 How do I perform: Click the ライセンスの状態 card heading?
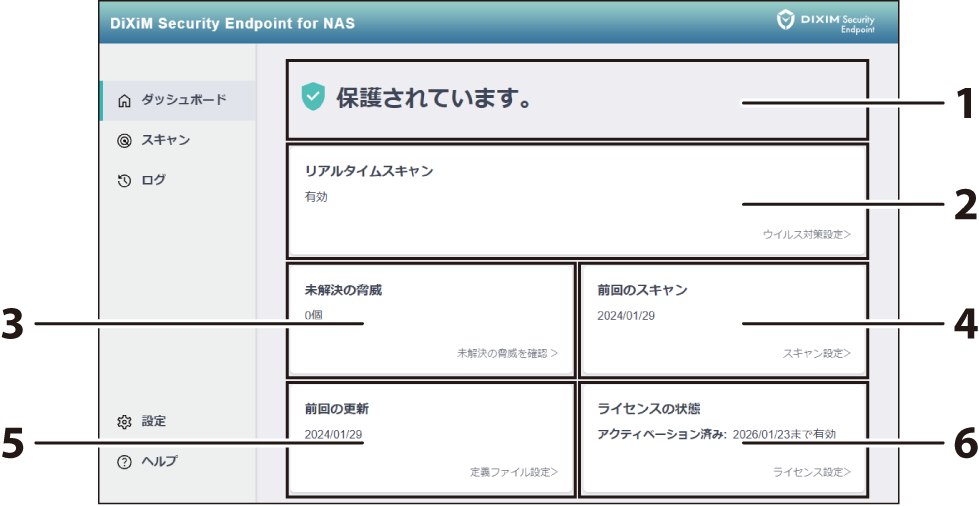(648, 409)
